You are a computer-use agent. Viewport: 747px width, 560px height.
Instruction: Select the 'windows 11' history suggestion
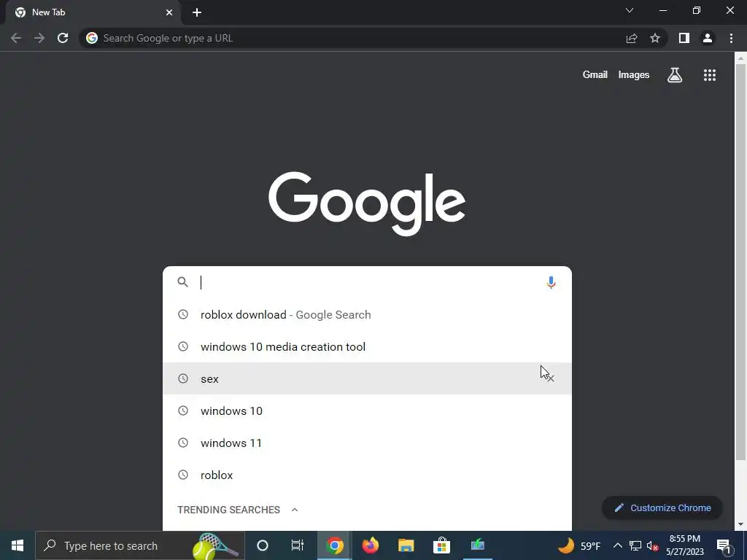coord(367,443)
